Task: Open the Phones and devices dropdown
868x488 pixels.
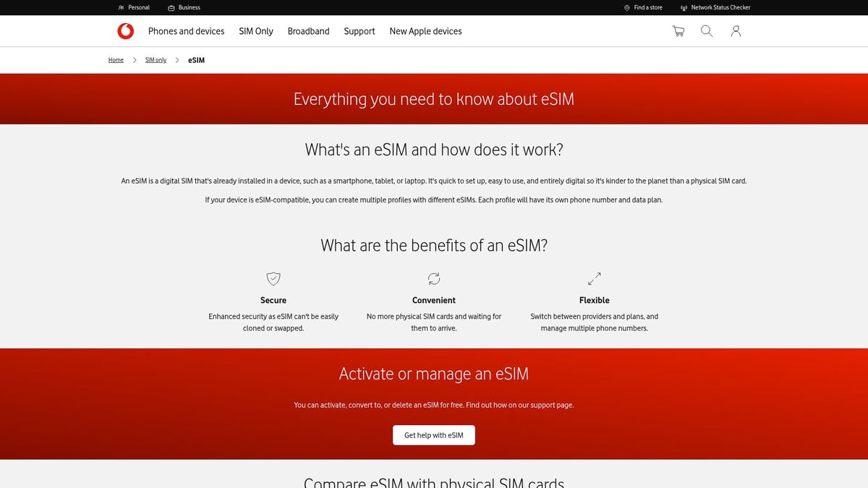Action: [x=186, y=31]
